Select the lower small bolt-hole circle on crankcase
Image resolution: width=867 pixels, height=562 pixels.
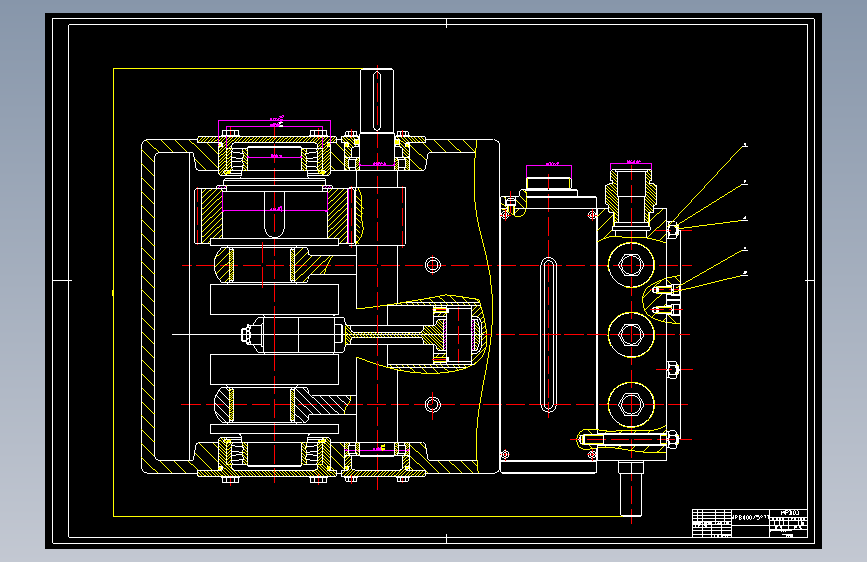coord(432,404)
